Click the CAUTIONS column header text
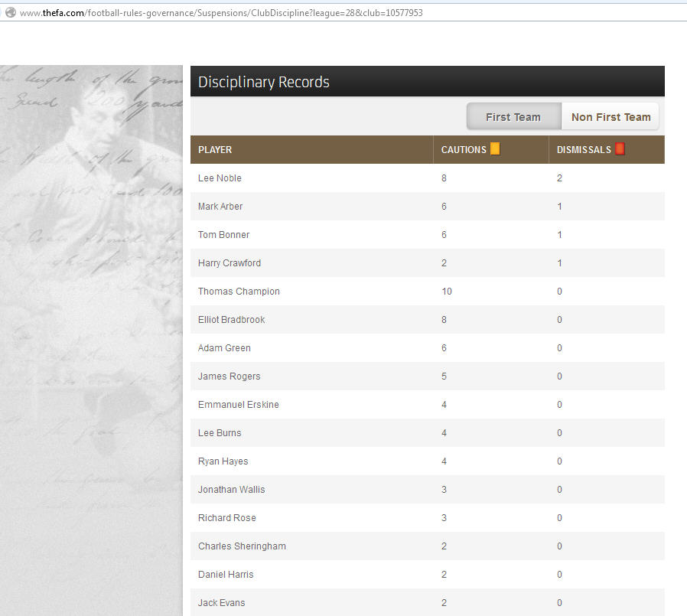This screenshot has height=616, width=687. pyautogui.click(x=464, y=150)
